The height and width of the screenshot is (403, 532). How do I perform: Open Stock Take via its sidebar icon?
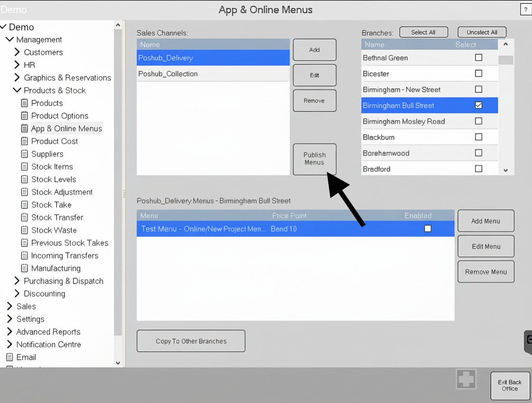click(24, 205)
